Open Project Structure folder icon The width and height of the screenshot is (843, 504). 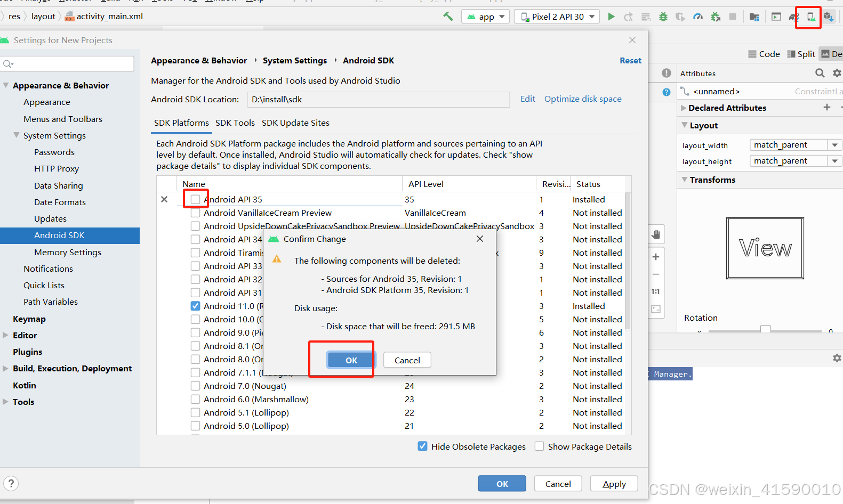point(754,17)
